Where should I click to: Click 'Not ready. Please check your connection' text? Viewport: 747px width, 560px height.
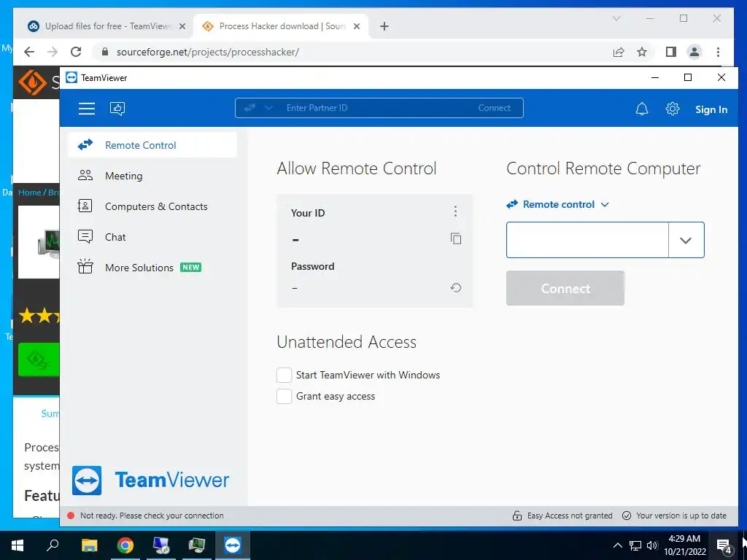(x=152, y=516)
